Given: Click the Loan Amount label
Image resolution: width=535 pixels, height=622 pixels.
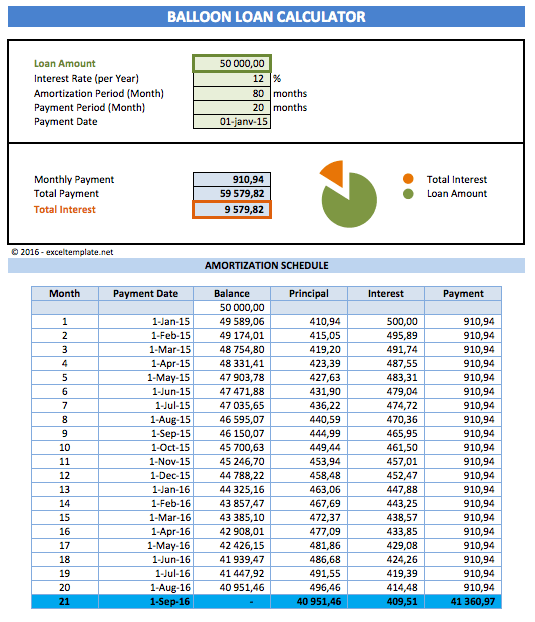Looking at the screenshot, I should 65,63.
